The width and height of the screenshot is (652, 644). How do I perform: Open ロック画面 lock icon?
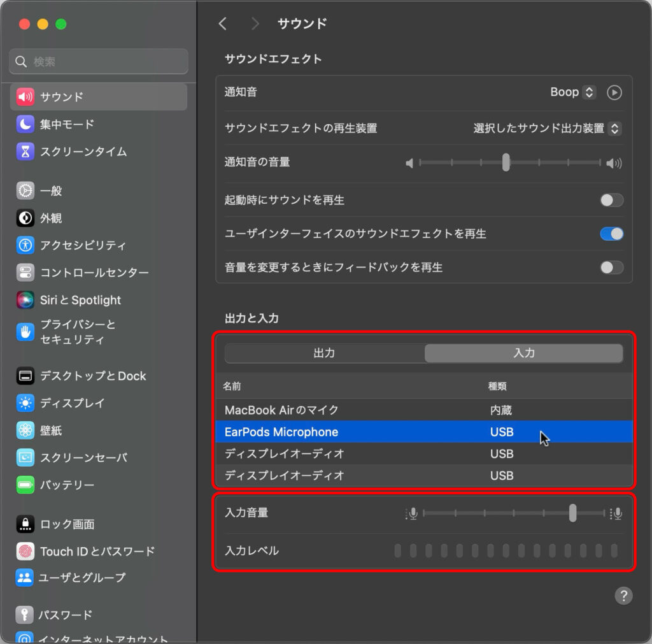[x=25, y=524]
